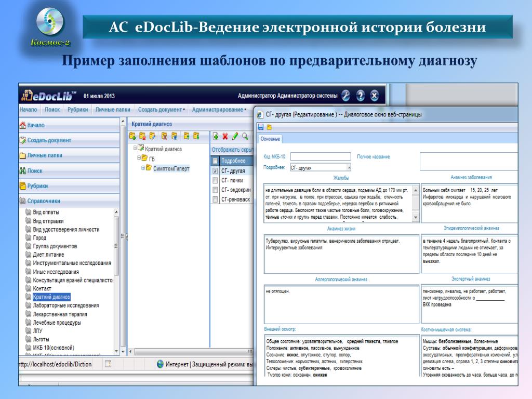Click the move folder down icon
This screenshot has width=532, height=399.
[x=196, y=136]
